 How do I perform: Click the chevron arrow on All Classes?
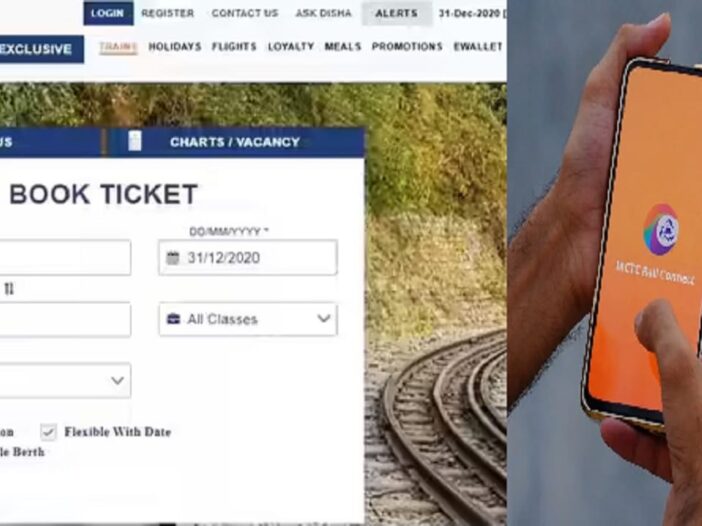coord(324,319)
